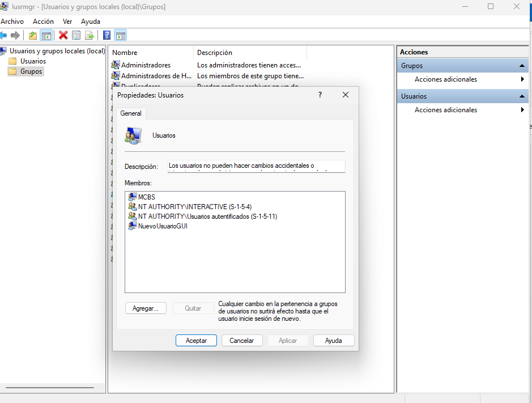The height and width of the screenshot is (403, 532).
Task: Toggle Show/Hide console tree toolbar icon
Action: tap(46, 35)
